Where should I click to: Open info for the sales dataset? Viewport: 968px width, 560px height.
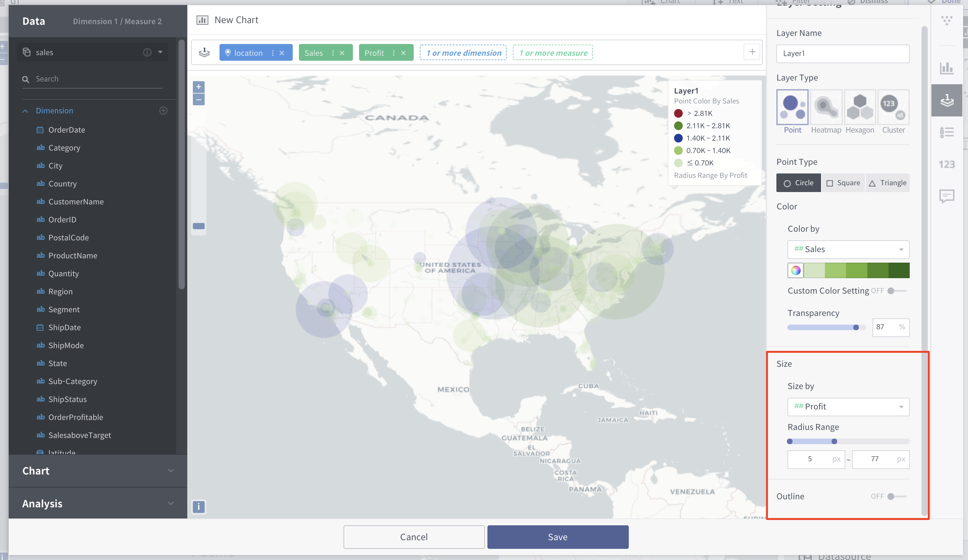147,52
